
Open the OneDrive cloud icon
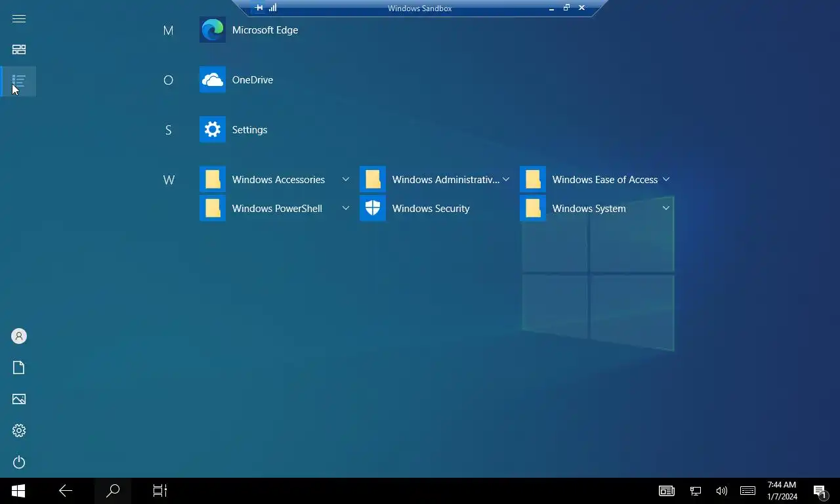coord(213,80)
